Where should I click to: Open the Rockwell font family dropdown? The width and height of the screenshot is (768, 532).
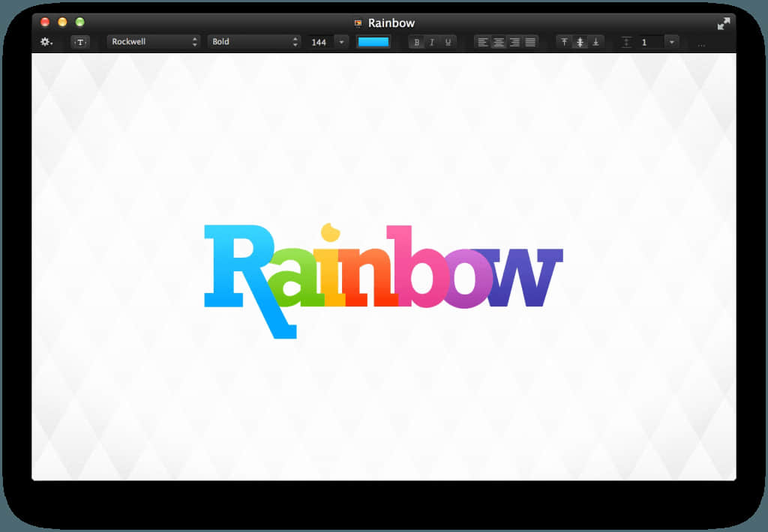point(154,42)
